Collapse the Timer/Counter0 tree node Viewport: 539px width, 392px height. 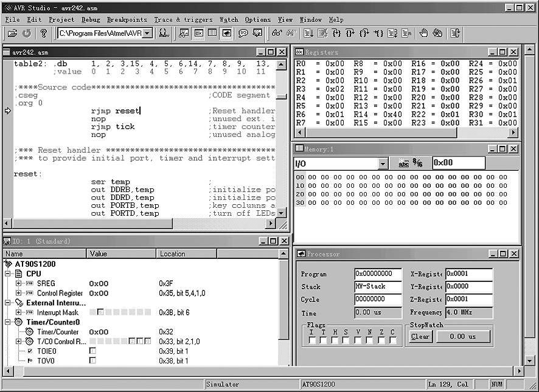point(9,322)
